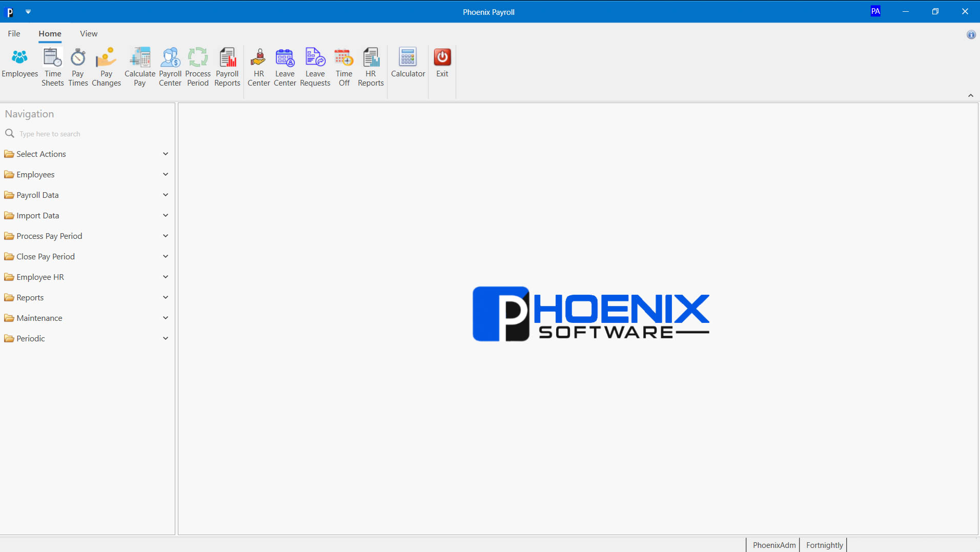This screenshot has height=552, width=980.
Task: Open Time Sheets from the ribbon
Action: 52,67
